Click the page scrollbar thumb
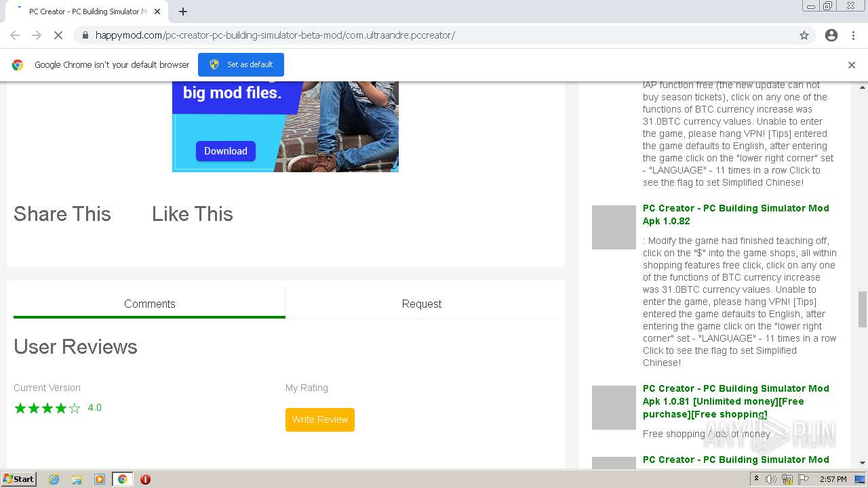 pos(863,309)
